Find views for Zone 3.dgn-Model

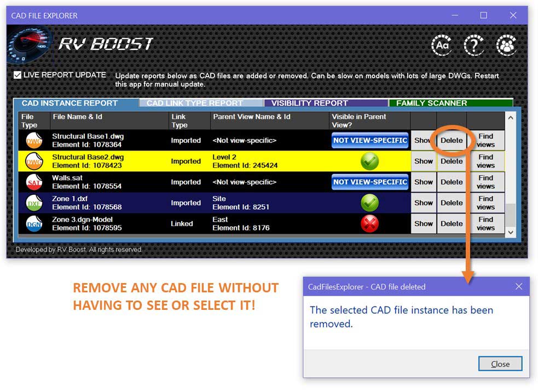click(485, 224)
